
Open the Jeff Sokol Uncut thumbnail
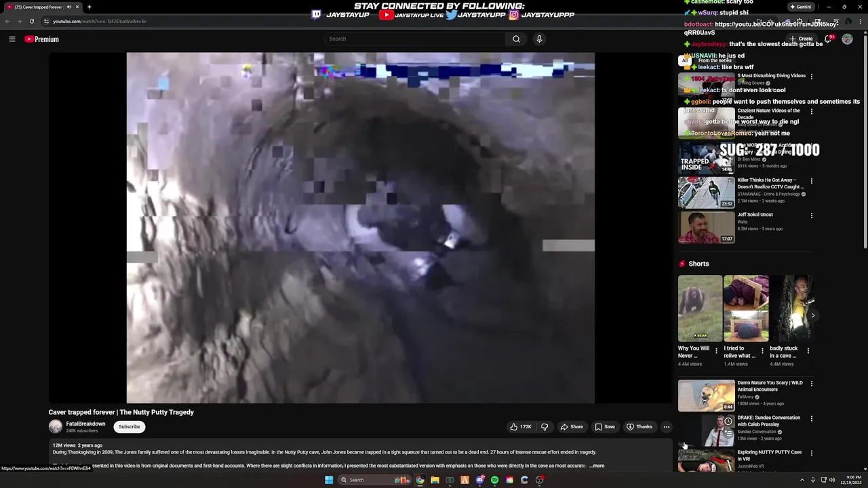click(x=706, y=227)
